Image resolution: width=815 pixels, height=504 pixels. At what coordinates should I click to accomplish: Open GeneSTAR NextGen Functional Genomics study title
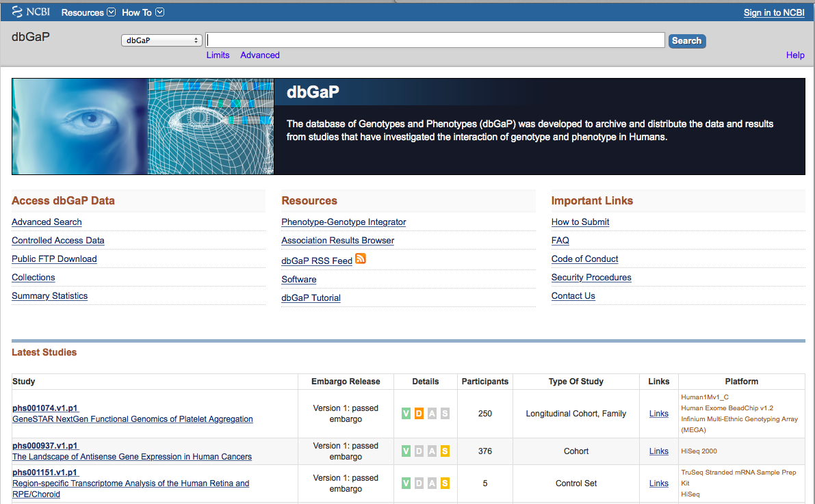(133, 419)
